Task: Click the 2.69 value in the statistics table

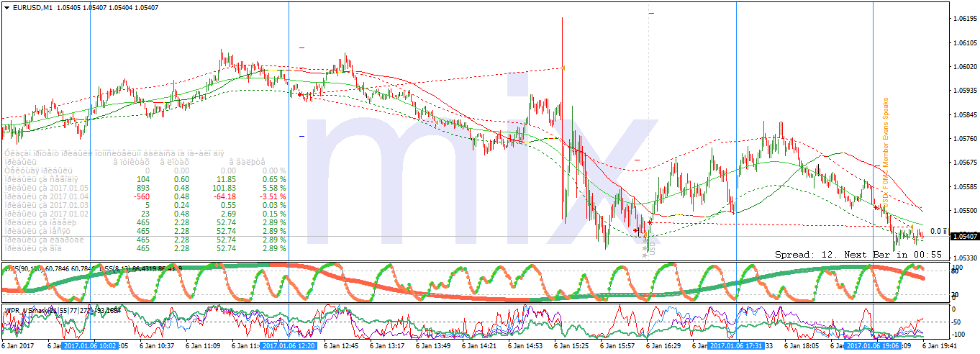Action: pyautogui.click(x=227, y=214)
